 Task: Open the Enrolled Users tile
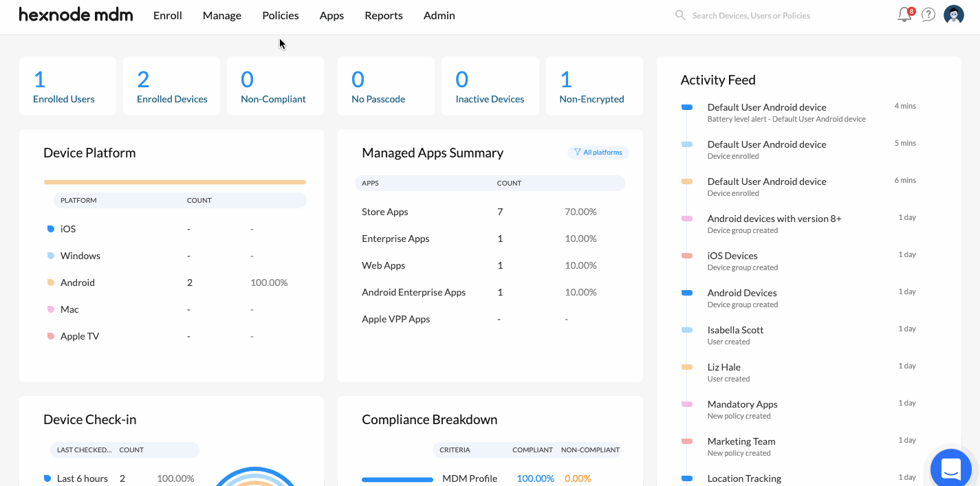(x=67, y=86)
